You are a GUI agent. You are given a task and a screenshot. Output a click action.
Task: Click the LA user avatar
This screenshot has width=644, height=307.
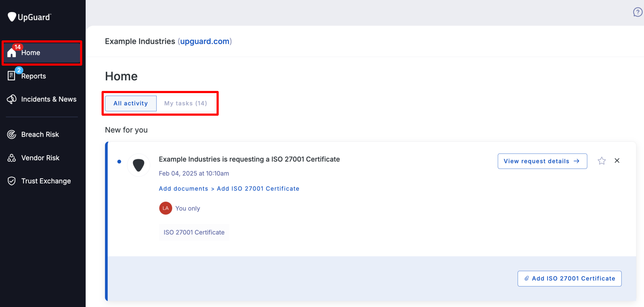coord(166,208)
